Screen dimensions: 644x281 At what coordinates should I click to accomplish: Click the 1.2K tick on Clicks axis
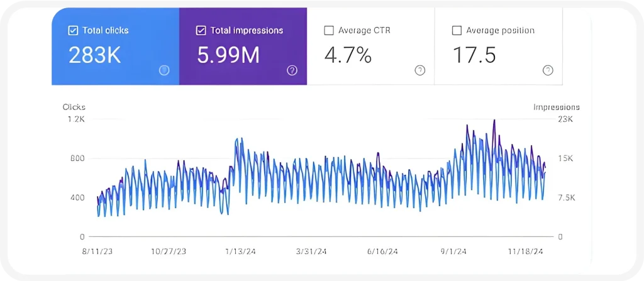(76, 119)
